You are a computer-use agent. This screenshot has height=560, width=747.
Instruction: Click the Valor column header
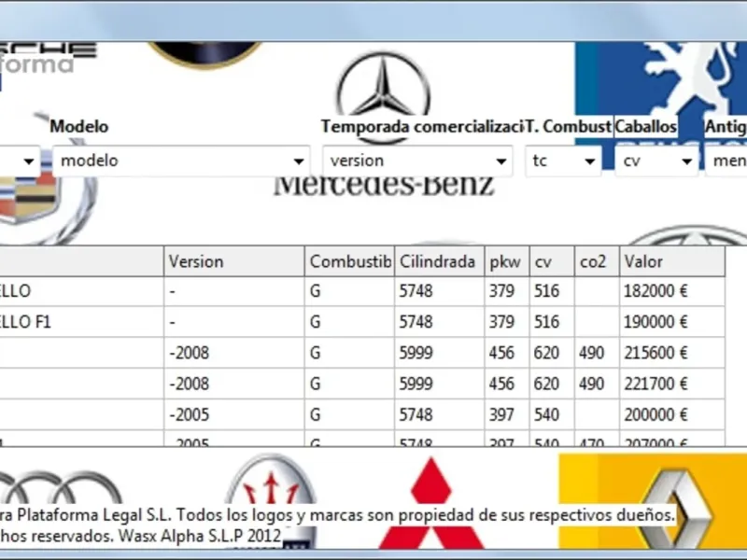click(x=672, y=261)
